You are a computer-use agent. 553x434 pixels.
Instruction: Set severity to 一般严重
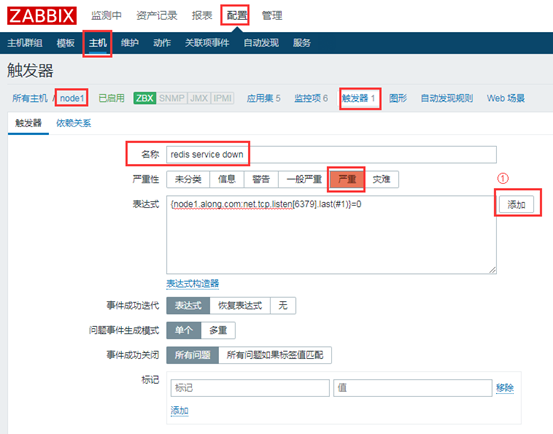(304, 179)
